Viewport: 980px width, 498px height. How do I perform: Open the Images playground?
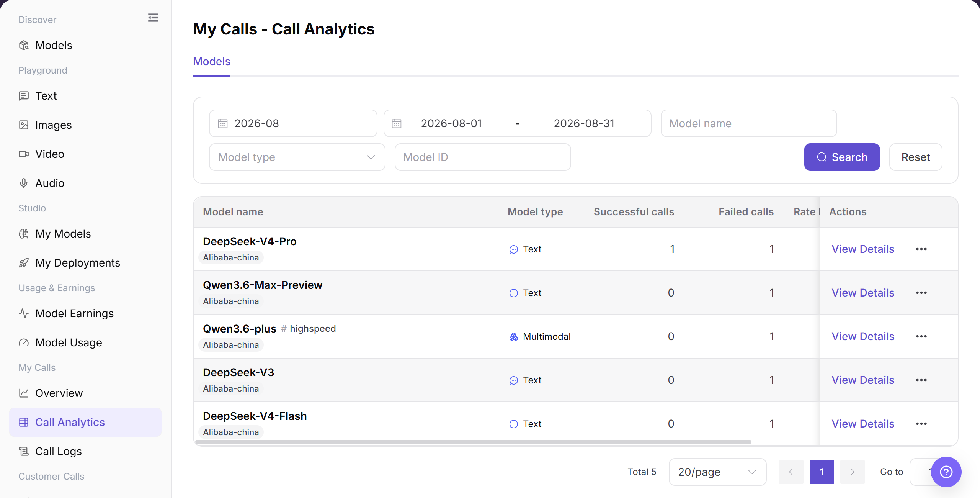pos(85,125)
